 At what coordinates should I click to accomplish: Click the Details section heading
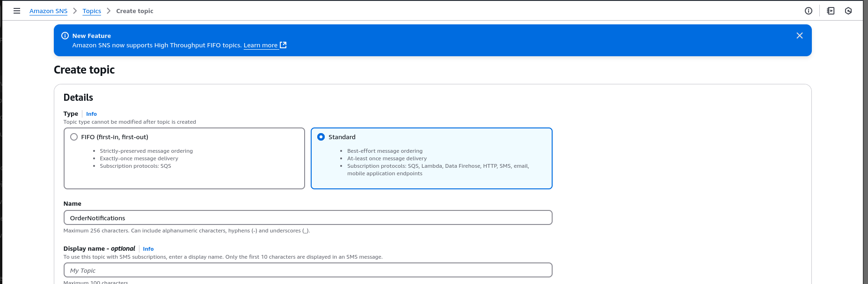point(78,97)
